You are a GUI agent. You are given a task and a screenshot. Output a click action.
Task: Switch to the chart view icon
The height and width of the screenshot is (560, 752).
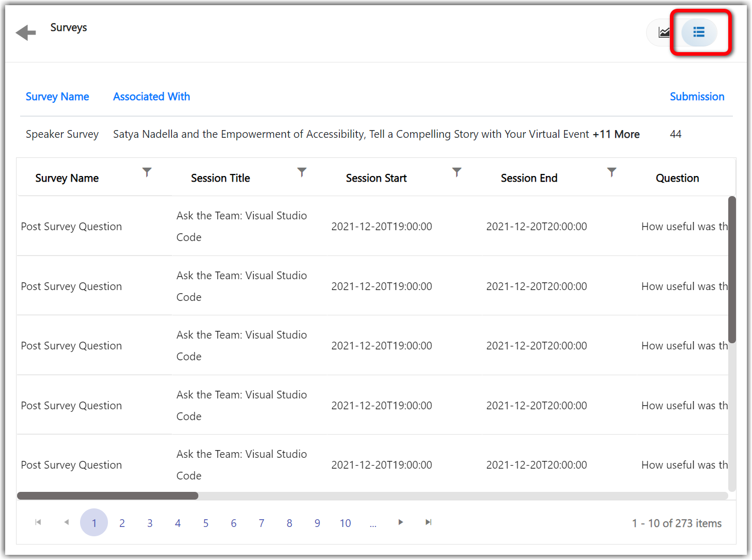tap(664, 33)
